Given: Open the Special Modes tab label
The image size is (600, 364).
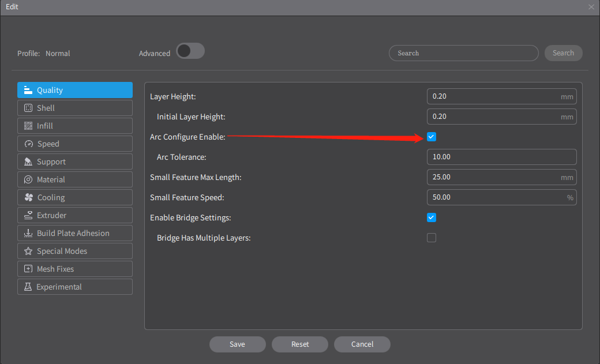Looking at the screenshot, I should pyautogui.click(x=62, y=251).
